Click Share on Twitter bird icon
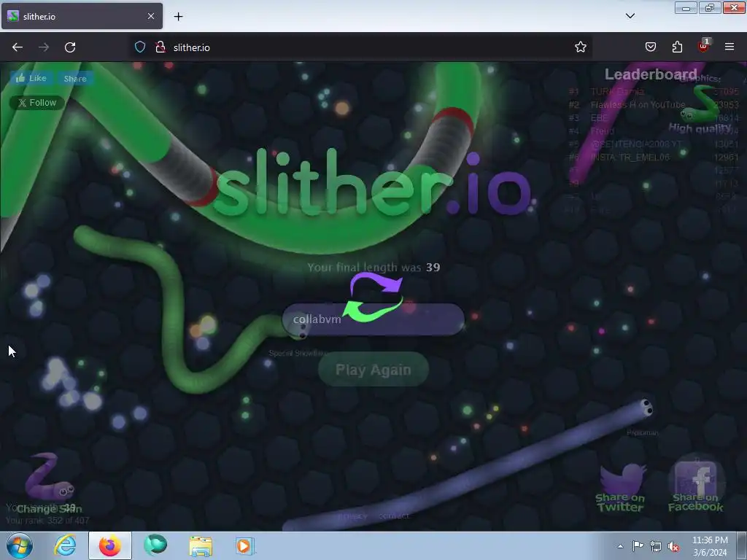 pyautogui.click(x=620, y=488)
